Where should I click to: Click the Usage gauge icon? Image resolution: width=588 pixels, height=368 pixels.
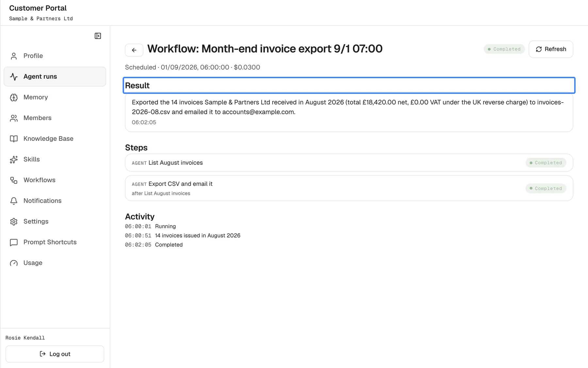[x=14, y=263]
